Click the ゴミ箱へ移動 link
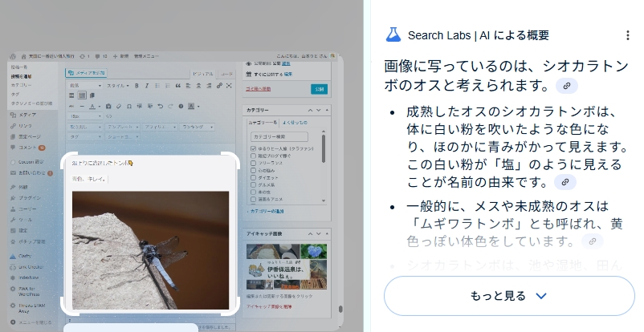 (258, 89)
